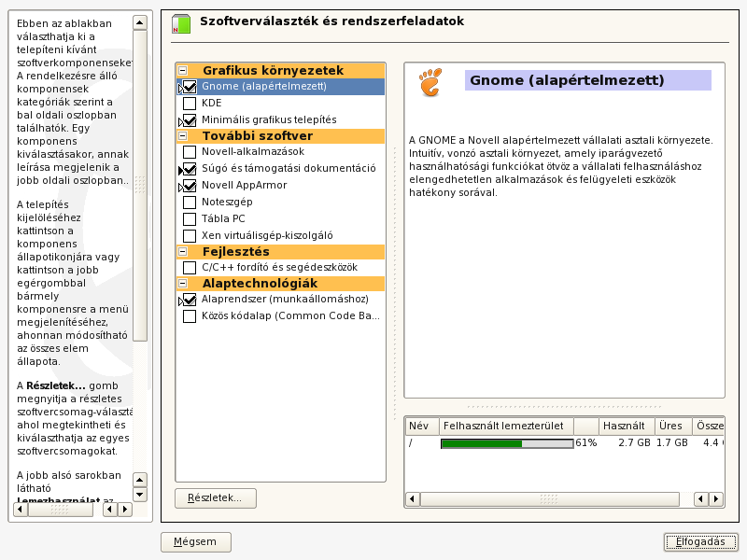The width and height of the screenshot is (747, 560).
Task: Click disk table horizontal scrollbar thumb
Action: point(550,499)
